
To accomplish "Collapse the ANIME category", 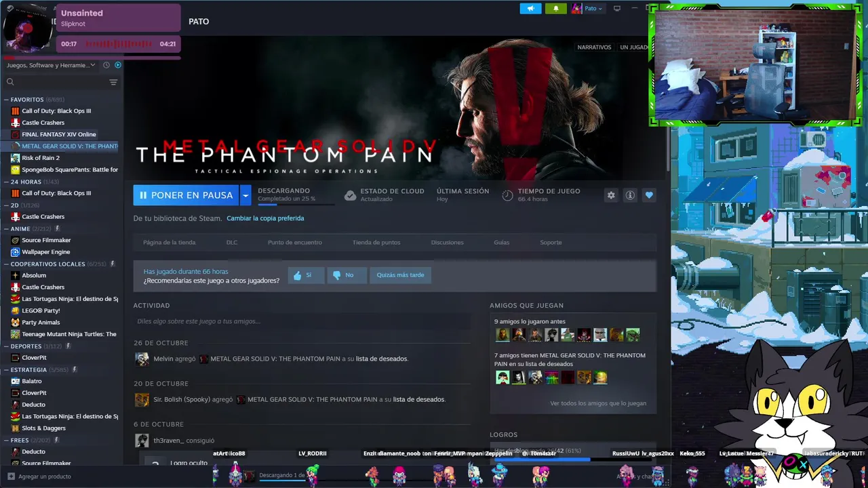I will (6, 229).
